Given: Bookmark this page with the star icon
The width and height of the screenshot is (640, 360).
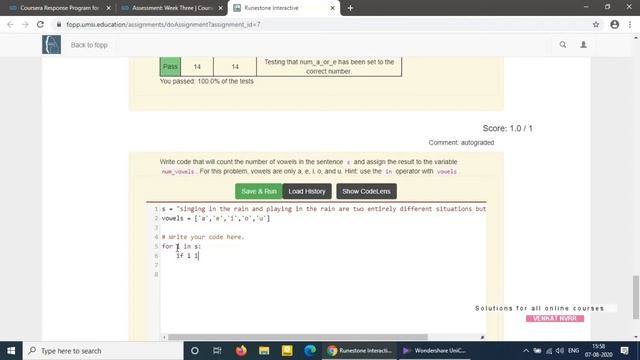Looking at the screenshot, I should (x=596, y=24).
